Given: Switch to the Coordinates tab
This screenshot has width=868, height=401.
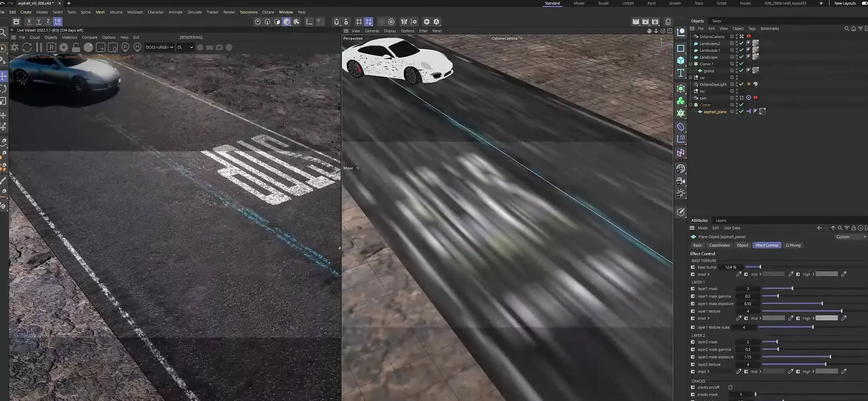Looking at the screenshot, I should click(719, 245).
